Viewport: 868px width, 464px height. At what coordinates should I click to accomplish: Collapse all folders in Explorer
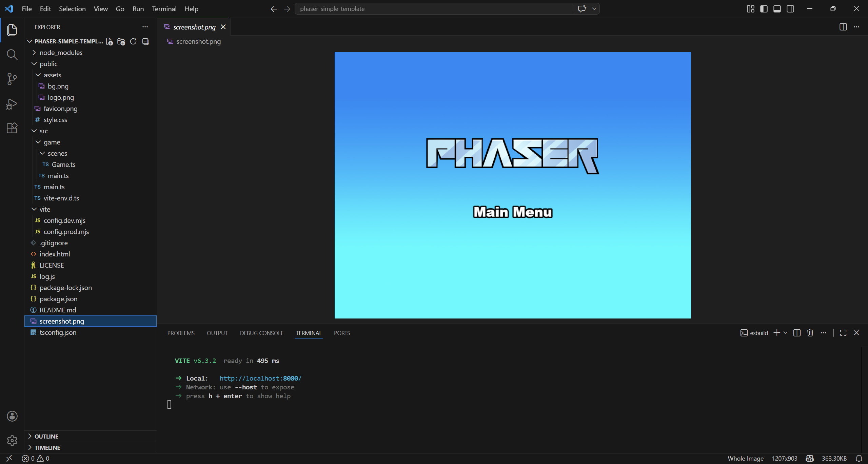(145, 41)
